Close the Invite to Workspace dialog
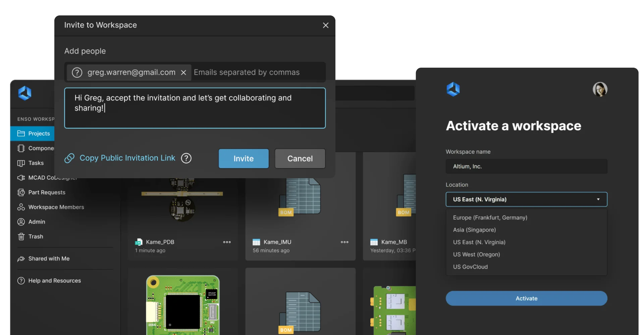Image resolution: width=644 pixels, height=335 pixels. point(325,25)
